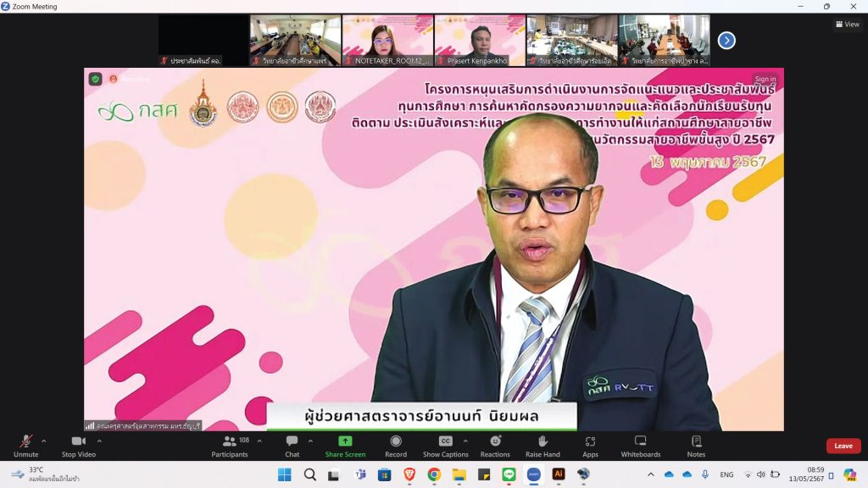This screenshot has width=868, height=488.
Task: Open the Chat panel
Action: click(292, 446)
